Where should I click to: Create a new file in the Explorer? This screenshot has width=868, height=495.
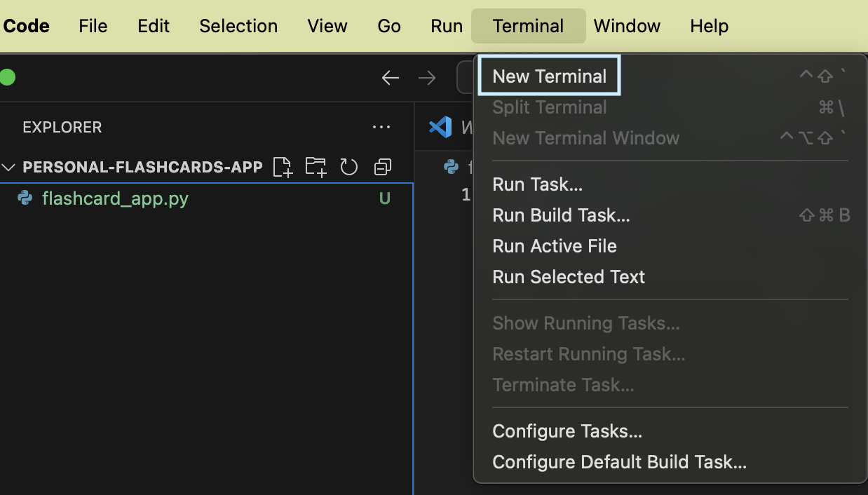(x=283, y=167)
